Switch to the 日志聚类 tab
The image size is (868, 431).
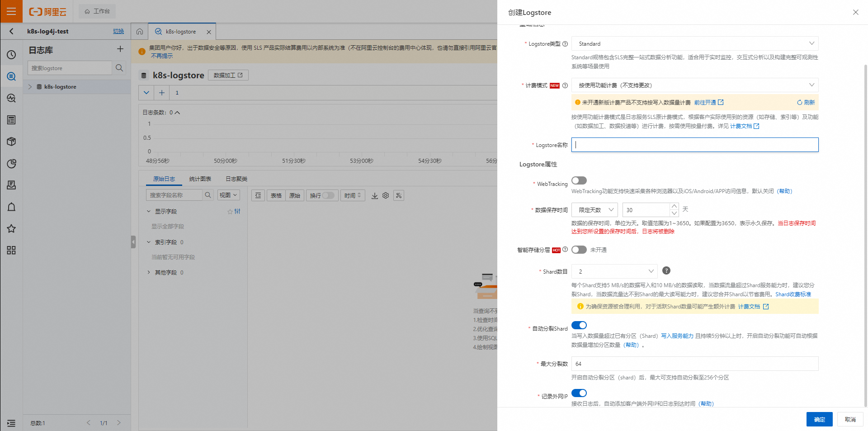(x=236, y=179)
